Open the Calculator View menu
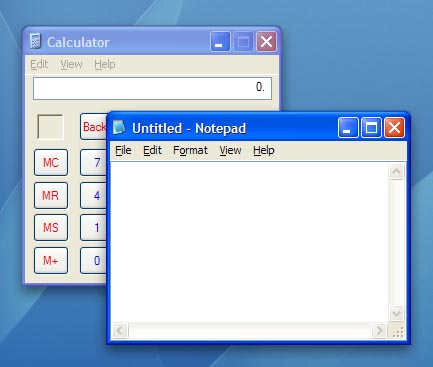Screen dimensions: 433x367 71,64
